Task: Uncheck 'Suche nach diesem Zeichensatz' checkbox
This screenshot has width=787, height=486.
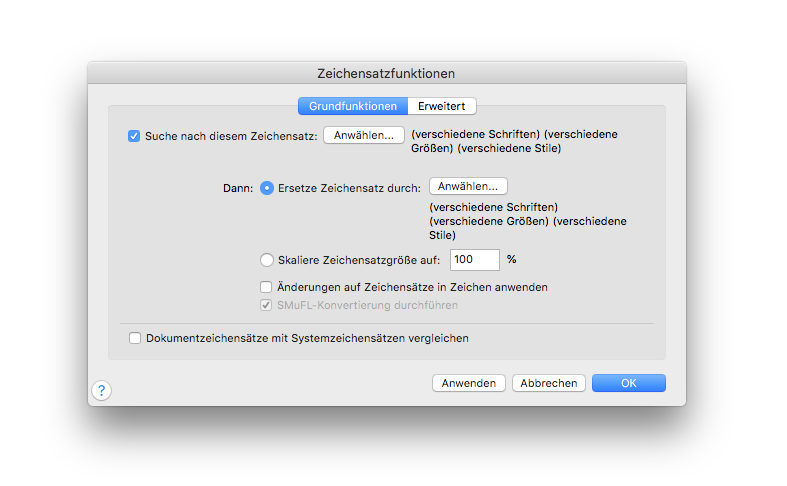Action: 134,136
